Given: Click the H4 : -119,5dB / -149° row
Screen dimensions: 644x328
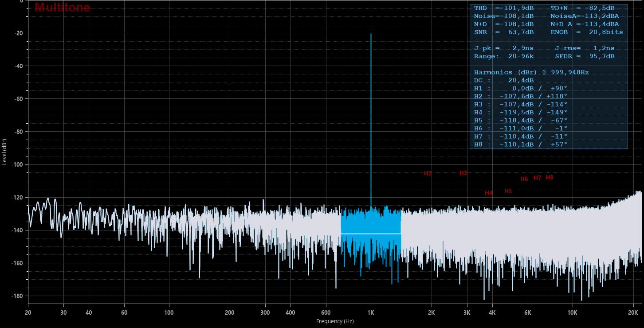Looking at the screenshot, I should point(521,113).
